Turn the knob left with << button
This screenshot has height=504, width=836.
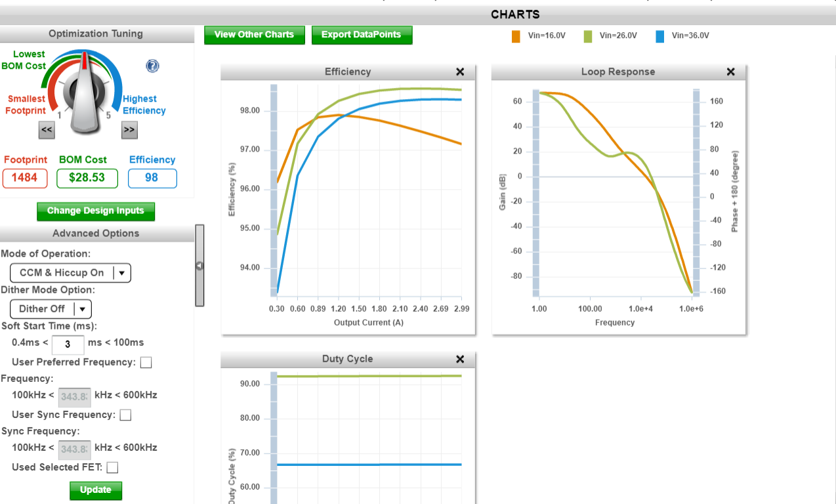46,130
